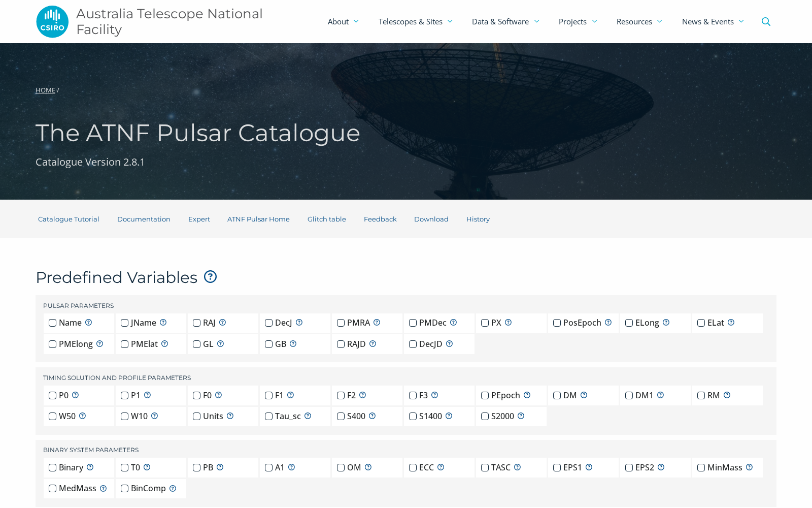
Task: Show help for PosEpoch
Action: (608, 323)
